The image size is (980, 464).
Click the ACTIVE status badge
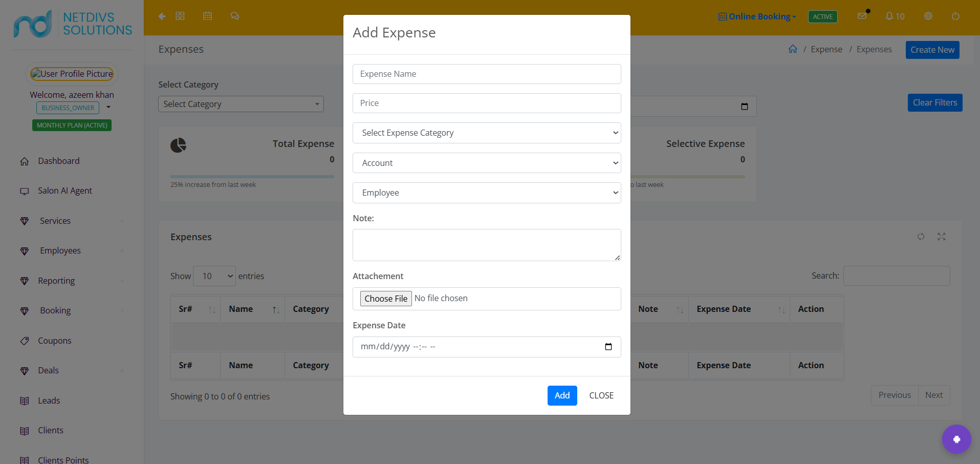coord(823,16)
